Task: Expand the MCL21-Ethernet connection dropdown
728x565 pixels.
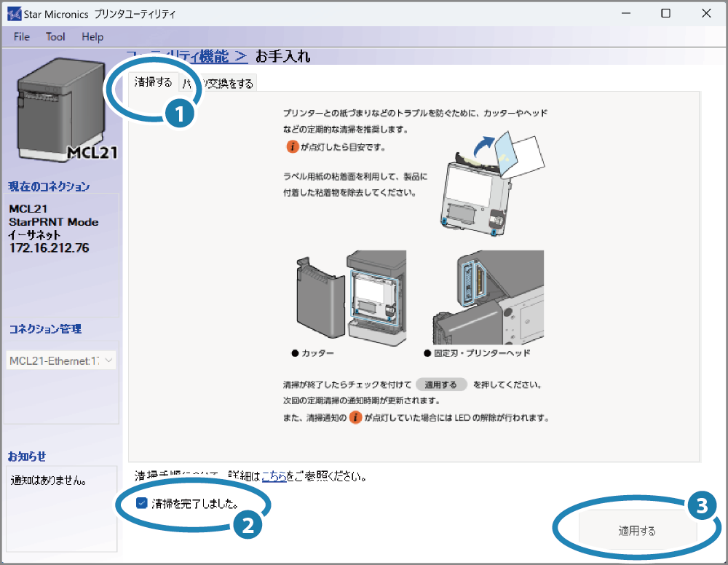Action: [x=61, y=360]
